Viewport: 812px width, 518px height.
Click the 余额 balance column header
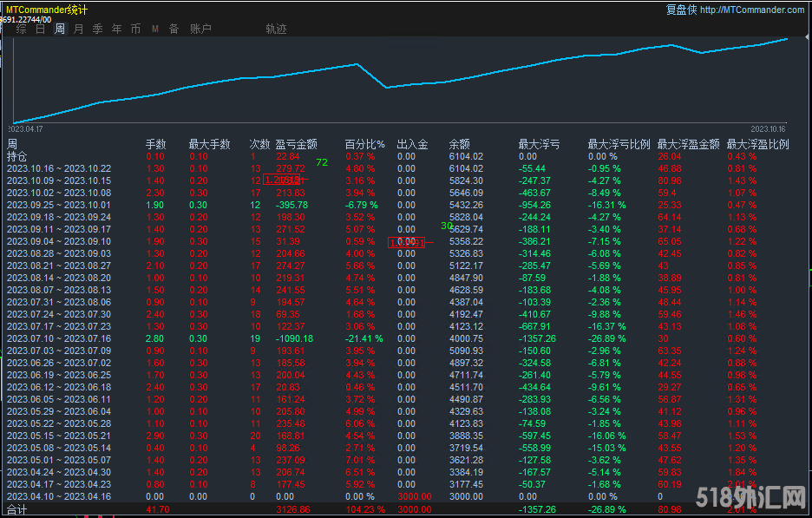460,144
